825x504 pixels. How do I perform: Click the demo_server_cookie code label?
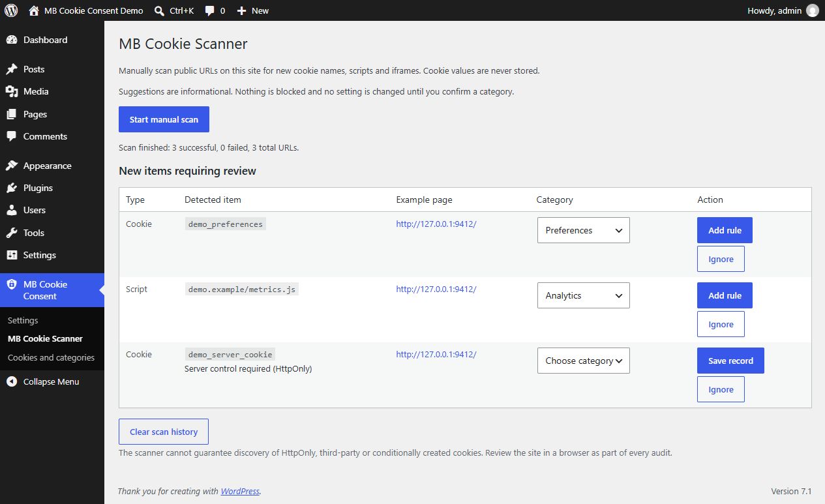(230, 354)
